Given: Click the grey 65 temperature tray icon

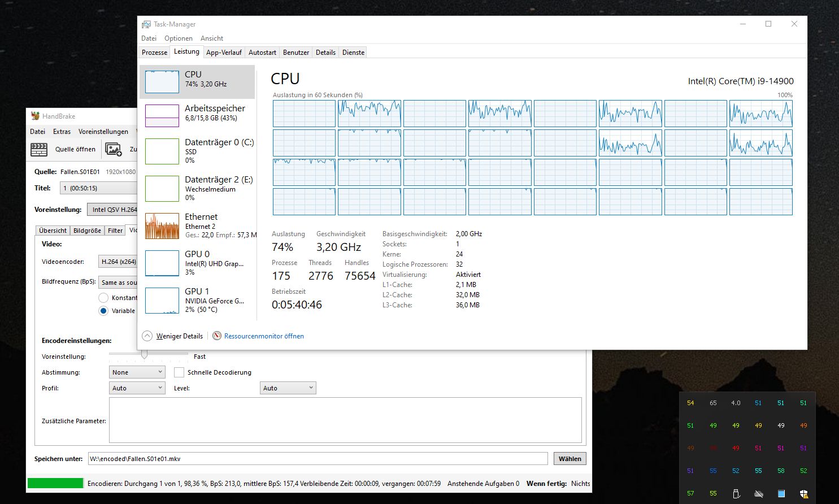Looking at the screenshot, I should (713, 403).
